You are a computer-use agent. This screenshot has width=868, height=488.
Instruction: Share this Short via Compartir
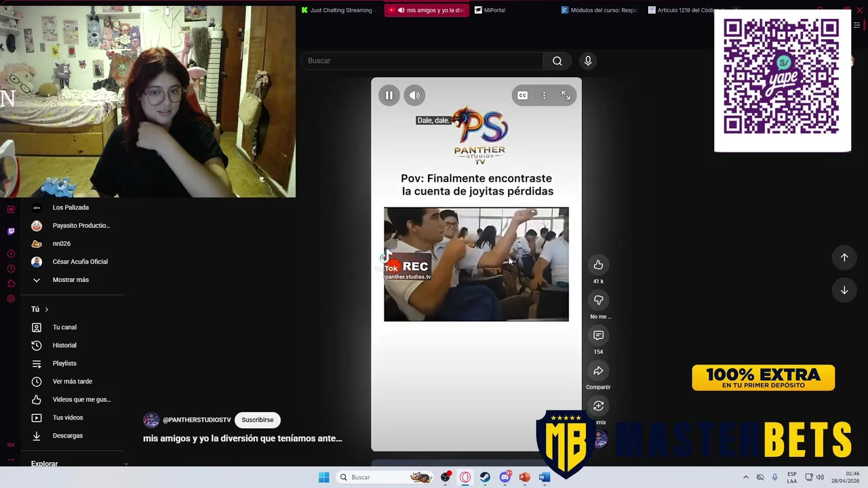click(x=598, y=371)
